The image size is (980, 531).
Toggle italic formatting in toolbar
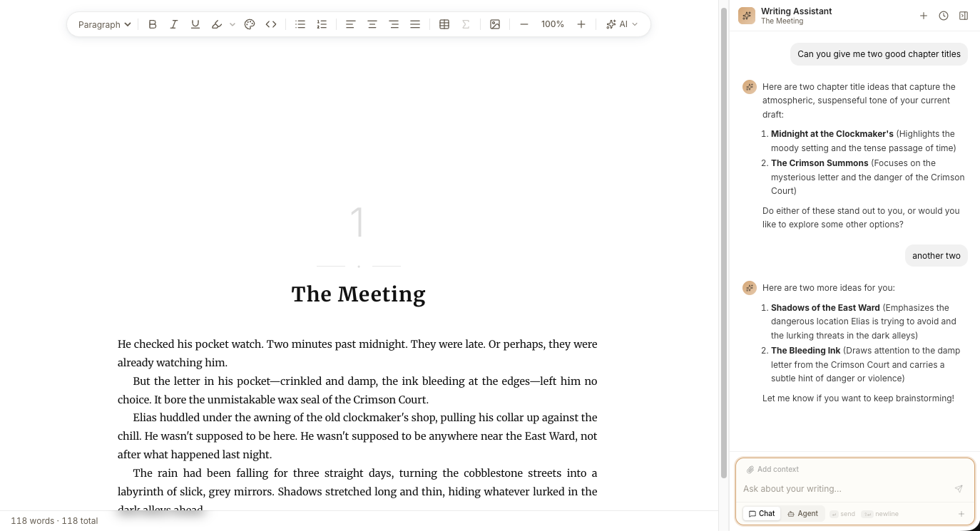click(174, 24)
